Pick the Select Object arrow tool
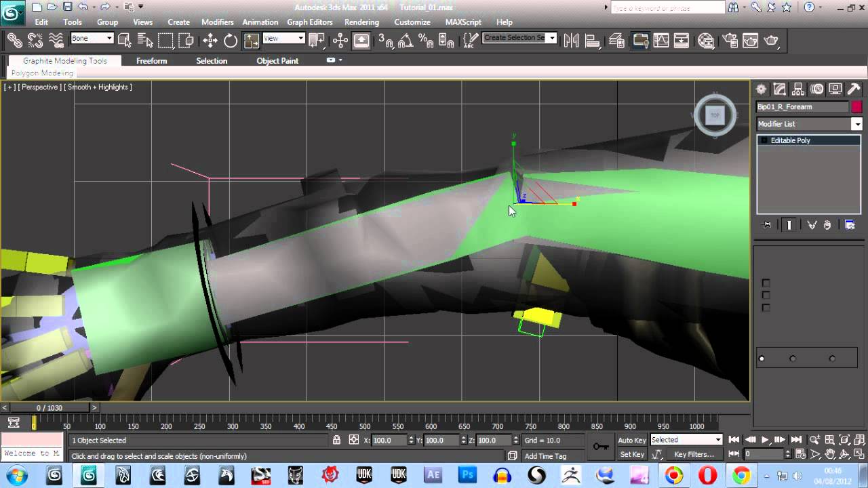The height and width of the screenshot is (488, 868). (x=124, y=41)
